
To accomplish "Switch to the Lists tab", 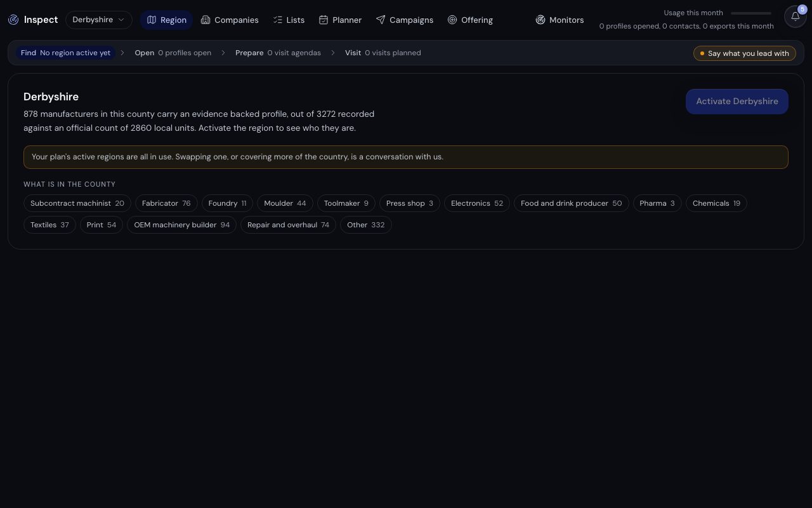I will click(289, 20).
